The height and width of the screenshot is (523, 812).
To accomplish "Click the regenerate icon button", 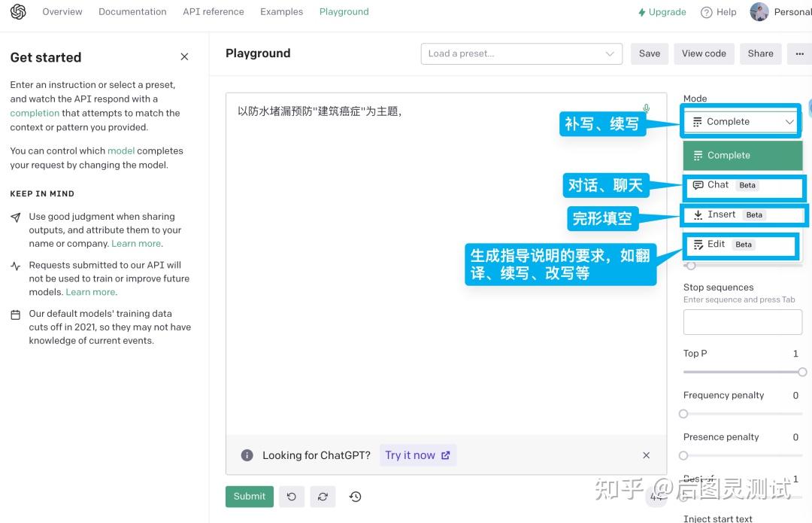I will pos(323,497).
